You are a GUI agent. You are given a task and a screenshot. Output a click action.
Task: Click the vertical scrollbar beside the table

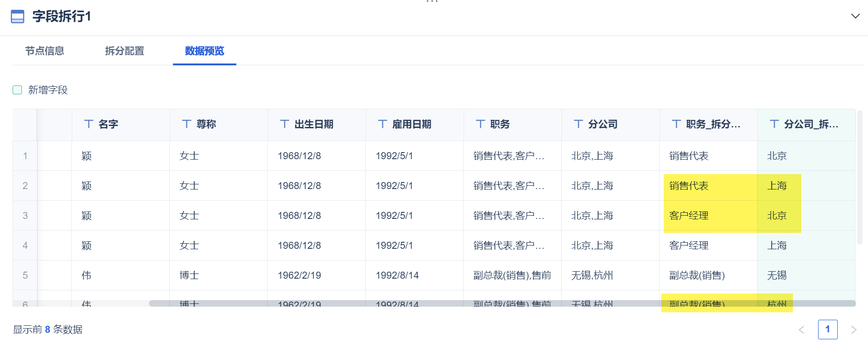860,177
